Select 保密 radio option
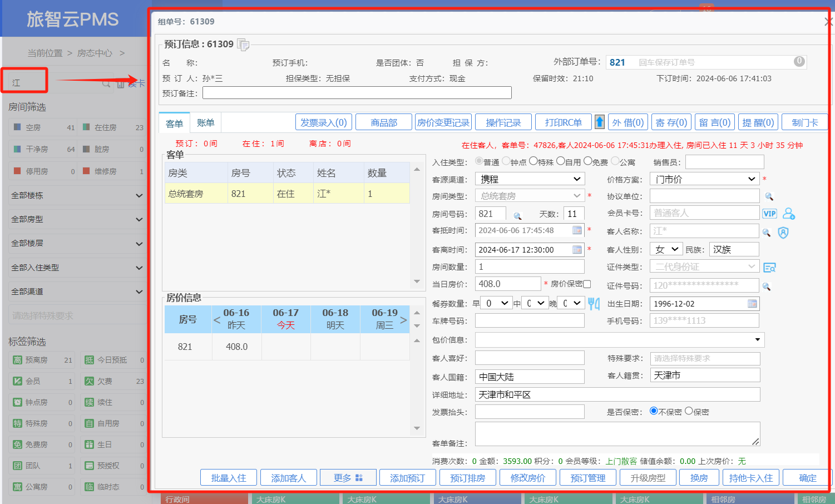This screenshot has width=835, height=504. [689, 411]
